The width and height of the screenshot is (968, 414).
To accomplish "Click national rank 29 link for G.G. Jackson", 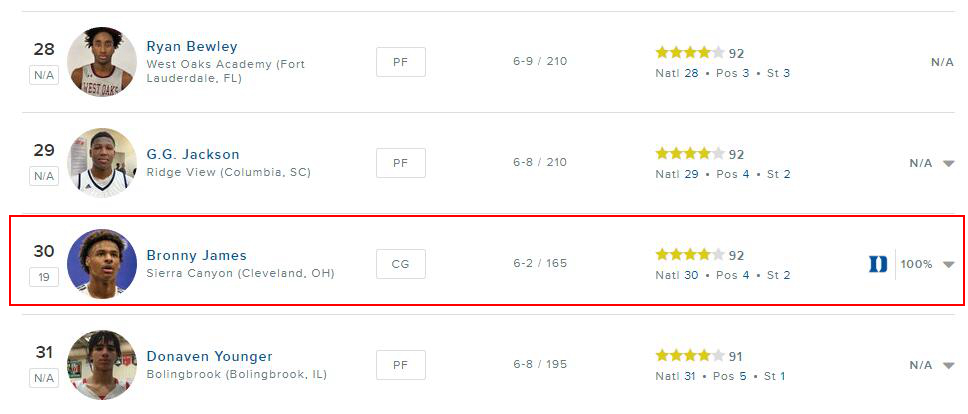I will 691,175.
